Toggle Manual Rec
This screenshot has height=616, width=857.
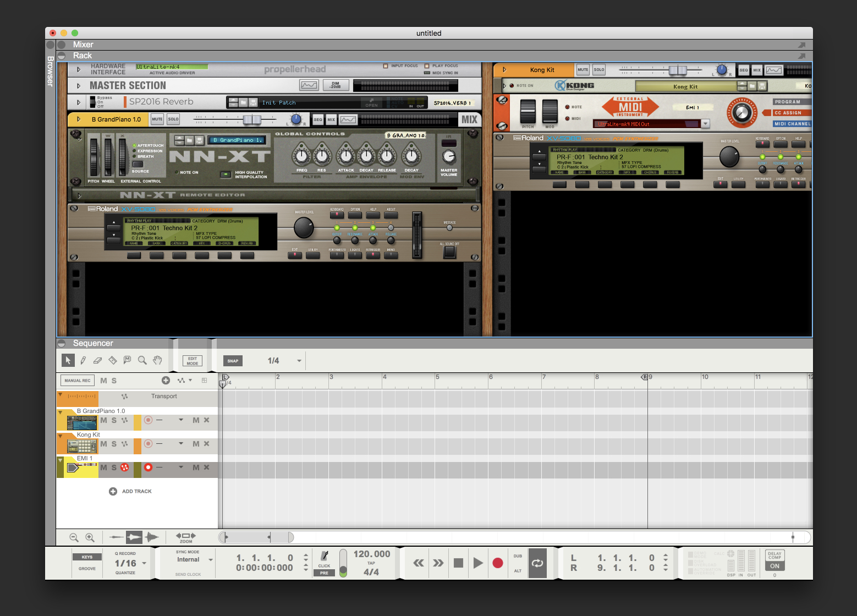tap(78, 381)
